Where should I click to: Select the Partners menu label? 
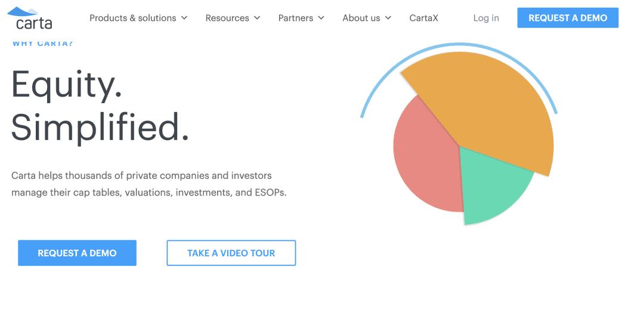click(x=296, y=18)
